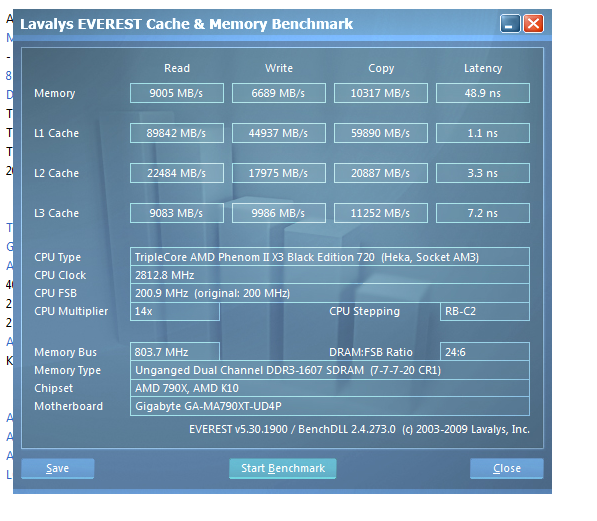This screenshot has width=597, height=521.
Task: Click L2 Cache Latency 3.3 ns
Action: pos(483,173)
